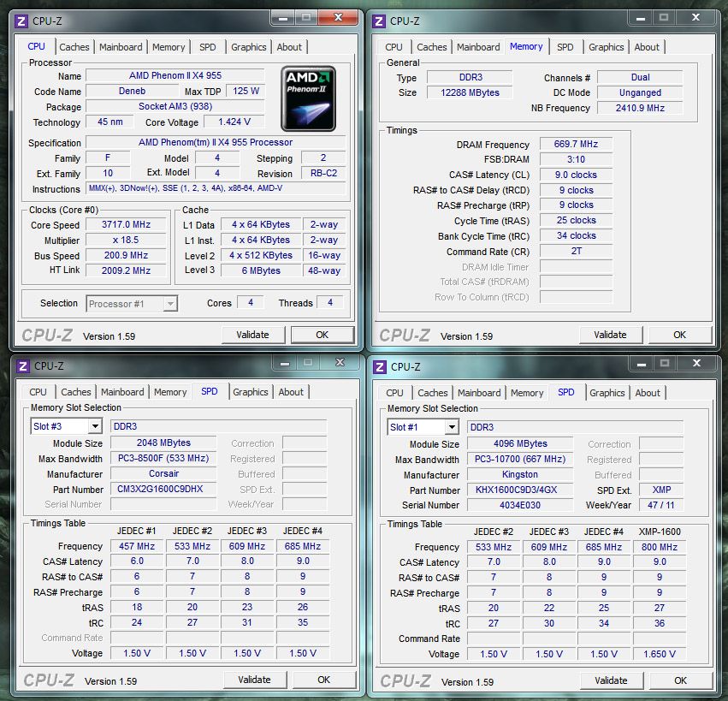Image resolution: width=728 pixels, height=701 pixels.
Task: Click the FSB:DRAM ratio '3:10' value
Action: pyautogui.click(x=577, y=159)
